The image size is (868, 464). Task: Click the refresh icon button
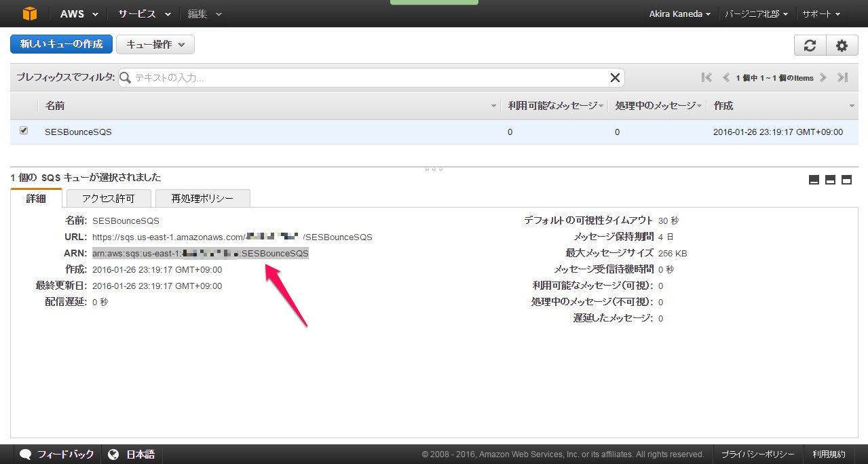point(810,45)
